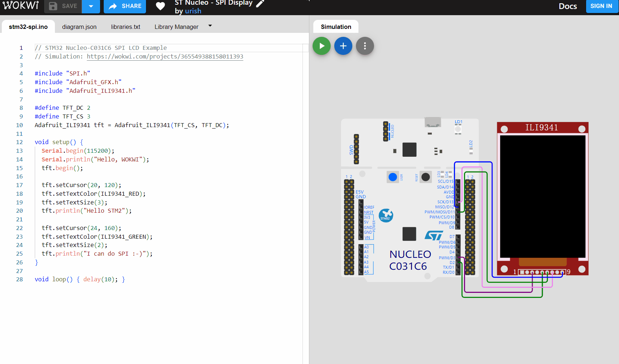Viewport: 619px width, 364px height.
Task: Click the '#define TFT_CS 3' line
Action: click(x=63, y=116)
